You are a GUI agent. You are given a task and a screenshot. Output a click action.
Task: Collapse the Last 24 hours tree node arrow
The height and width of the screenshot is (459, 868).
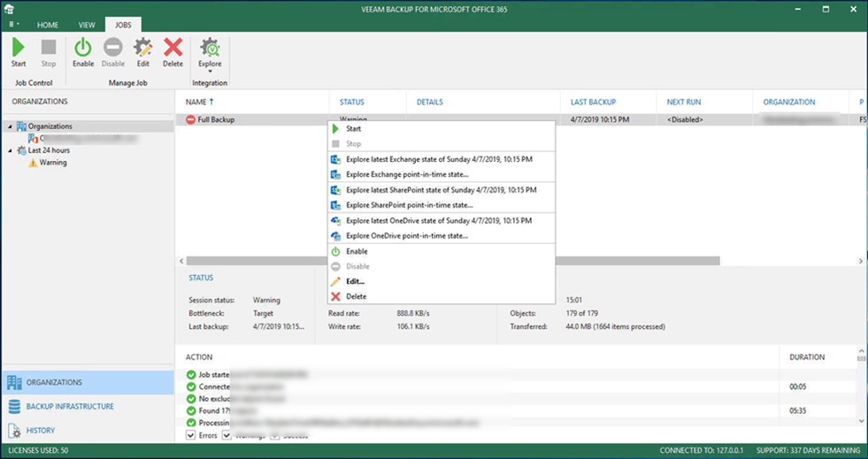(10, 150)
